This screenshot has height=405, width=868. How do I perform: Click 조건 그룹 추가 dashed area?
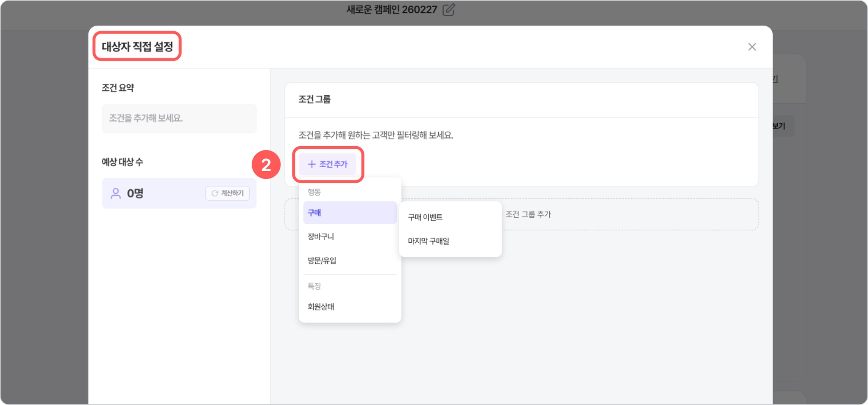522,214
